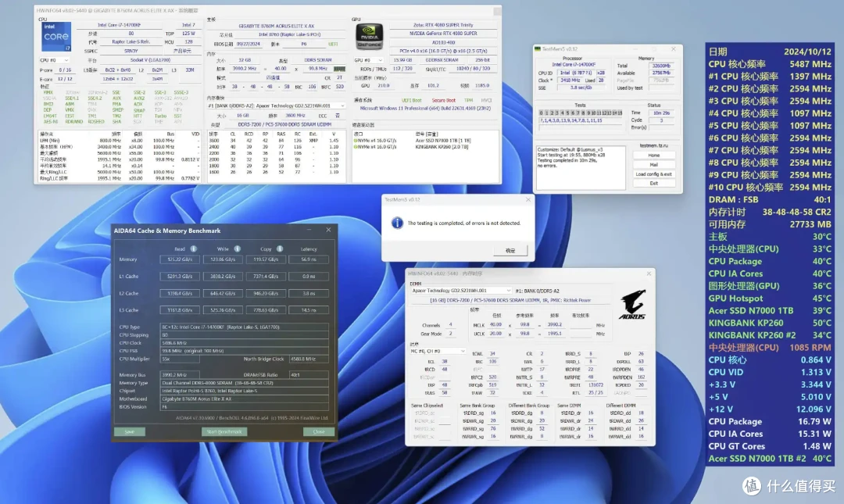Image resolution: width=844 pixels, height=504 pixels.
Task: Click the test number 0 indicator in TestMem5
Action: coord(541,113)
